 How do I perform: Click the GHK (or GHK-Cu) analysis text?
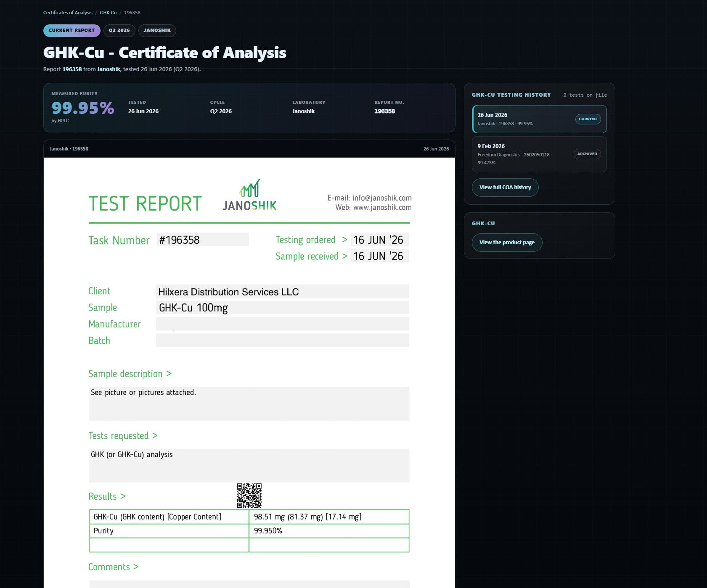(132, 454)
